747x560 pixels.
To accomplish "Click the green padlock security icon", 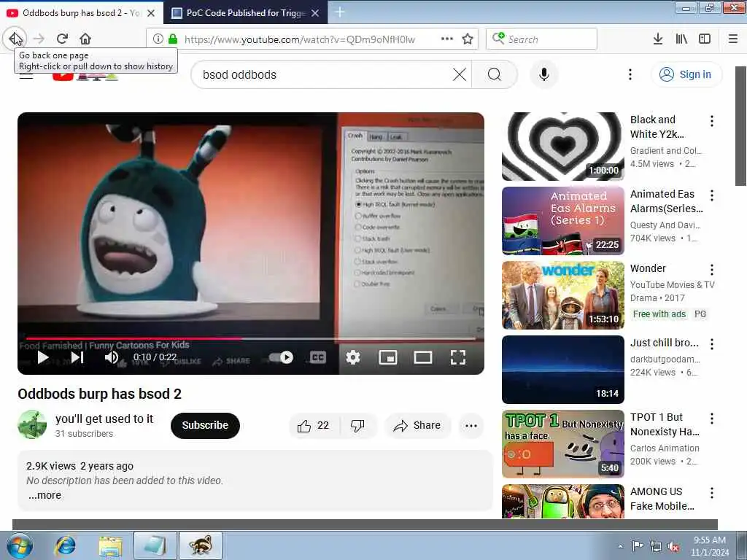I will coord(173,39).
